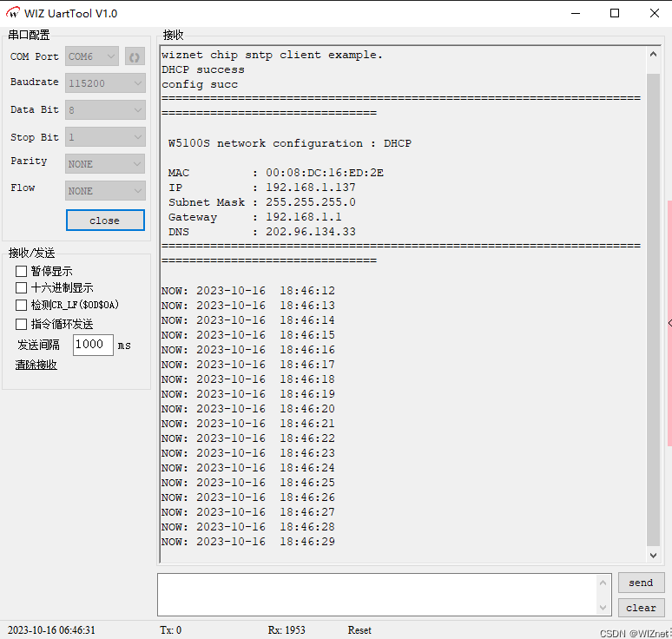Enable the 十六进制显示 hex display checkbox

(x=21, y=288)
